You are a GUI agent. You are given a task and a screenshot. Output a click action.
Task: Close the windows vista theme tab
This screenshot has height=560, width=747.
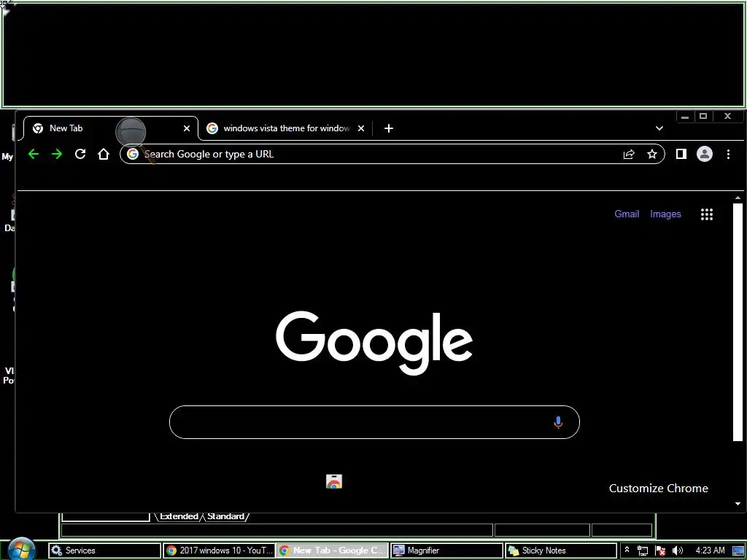(361, 128)
